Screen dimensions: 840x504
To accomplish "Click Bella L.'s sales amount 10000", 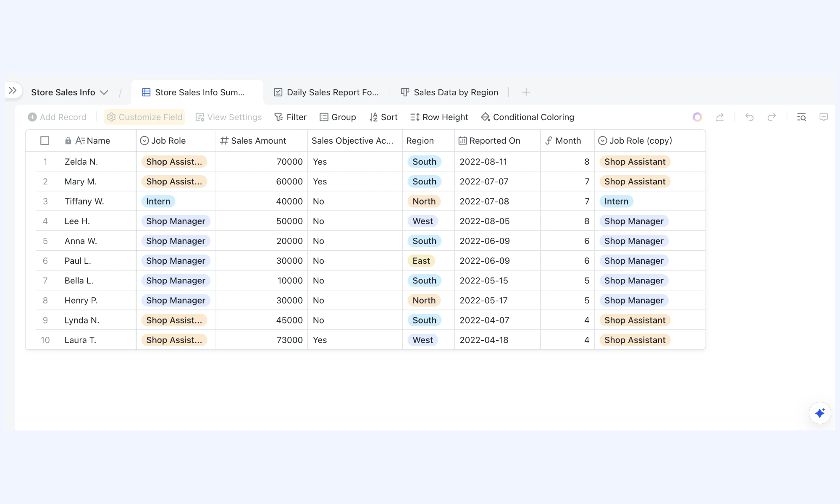I will 262,281.
